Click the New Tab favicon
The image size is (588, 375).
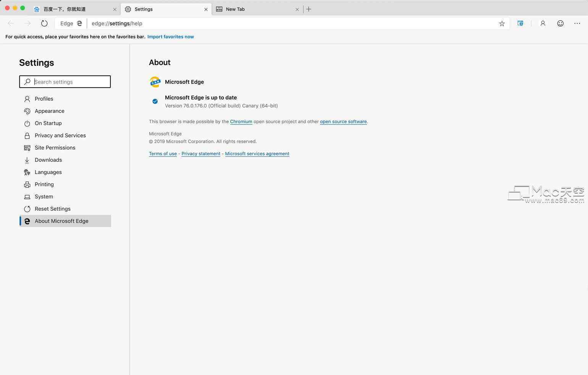point(219,9)
